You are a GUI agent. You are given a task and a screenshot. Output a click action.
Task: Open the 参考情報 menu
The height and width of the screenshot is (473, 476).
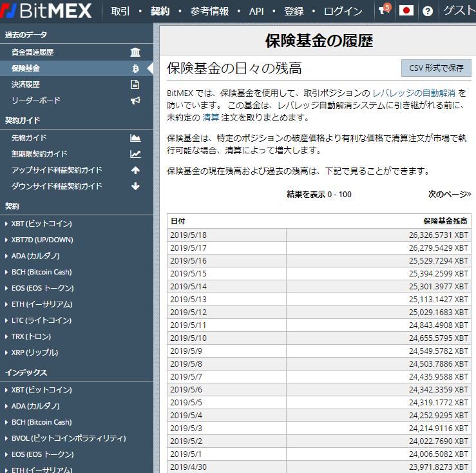pyautogui.click(x=209, y=11)
